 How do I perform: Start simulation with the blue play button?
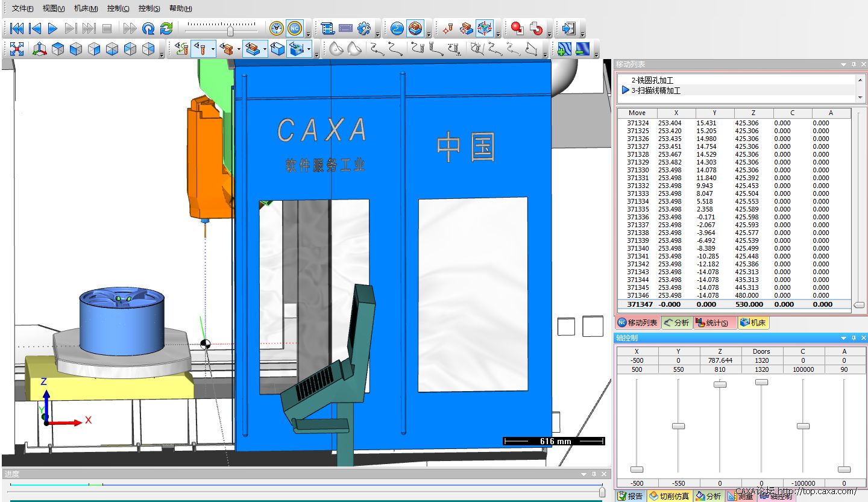(x=53, y=28)
